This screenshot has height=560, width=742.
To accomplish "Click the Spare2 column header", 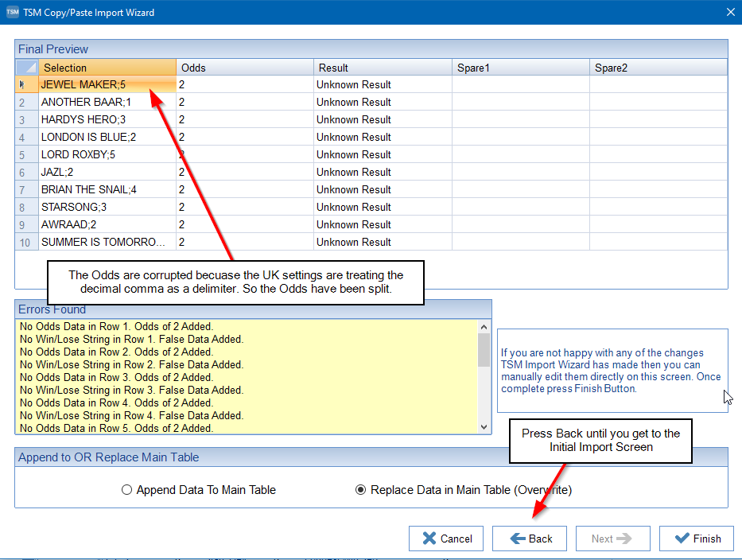I will tap(658, 68).
